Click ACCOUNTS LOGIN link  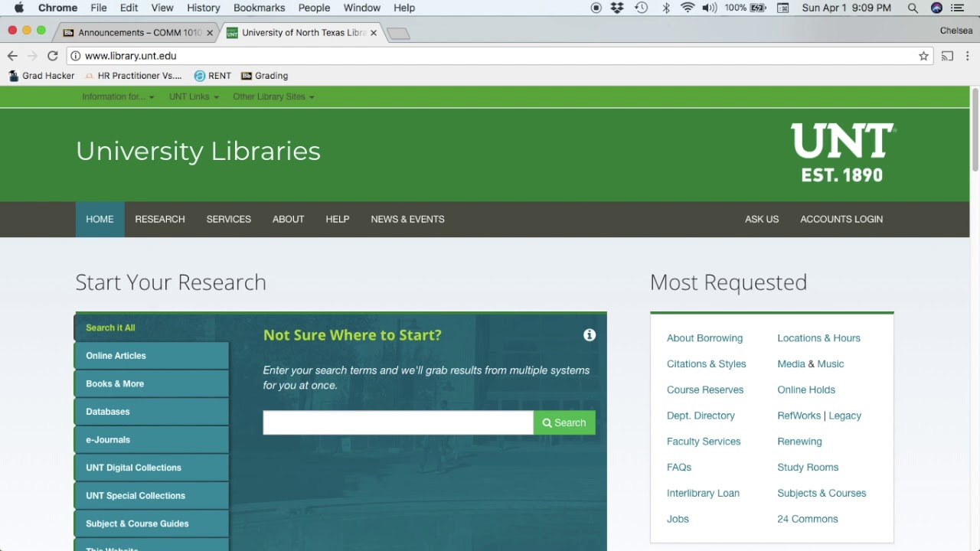point(841,220)
